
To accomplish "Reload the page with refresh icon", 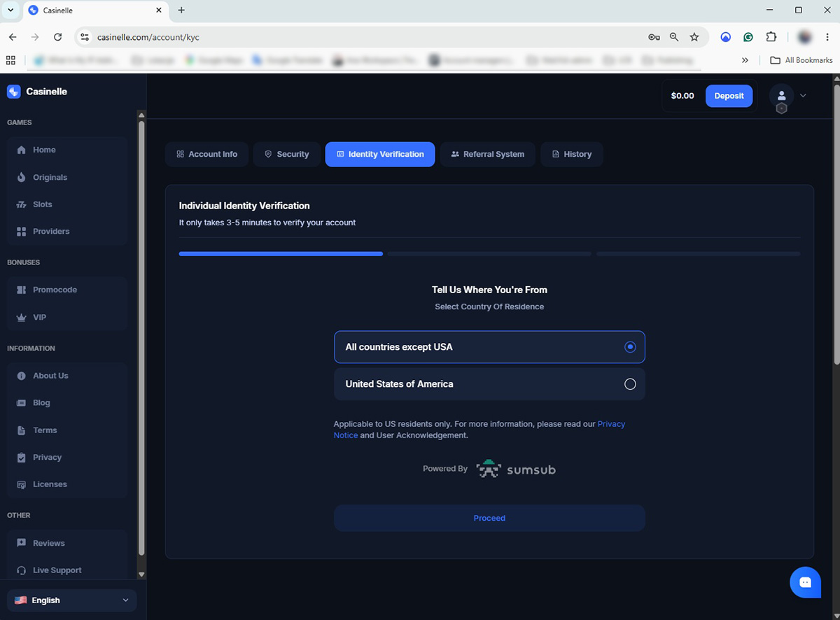I will click(x=57, y=37).
